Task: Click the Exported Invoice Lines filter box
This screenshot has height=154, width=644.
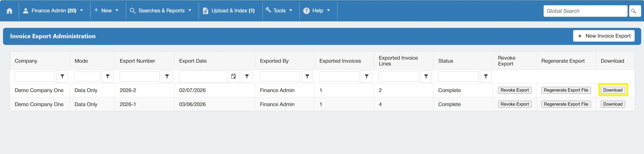Action: [399, 77]
